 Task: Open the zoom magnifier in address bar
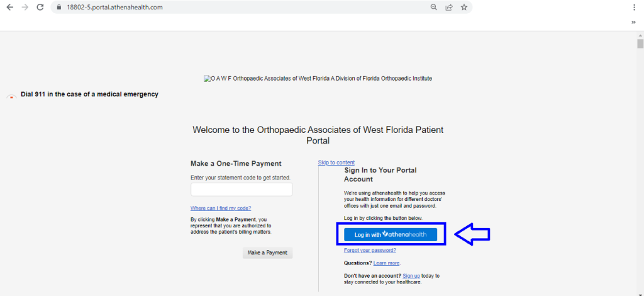tap(434, 7)
